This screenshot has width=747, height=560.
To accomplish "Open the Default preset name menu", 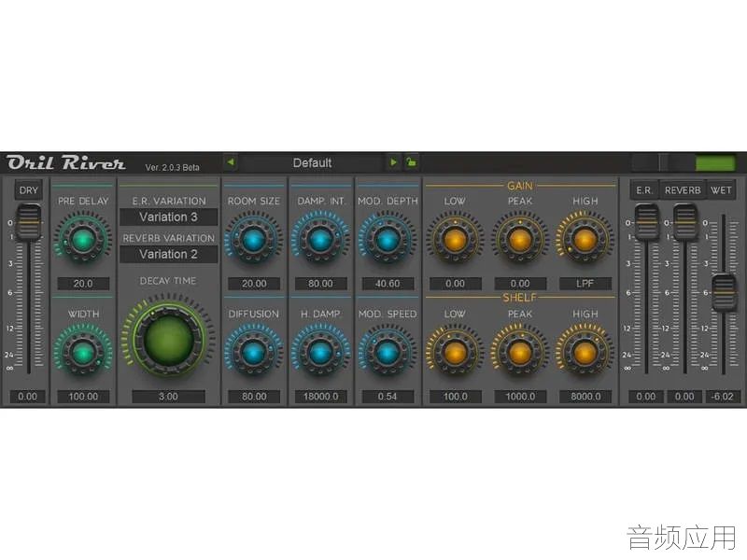I will tap(312, 162).
